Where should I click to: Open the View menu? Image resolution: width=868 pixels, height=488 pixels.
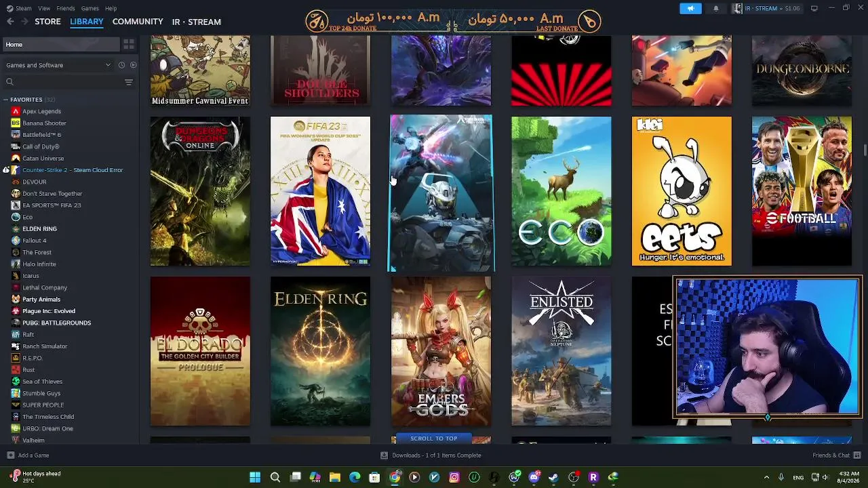pos(44,8)
